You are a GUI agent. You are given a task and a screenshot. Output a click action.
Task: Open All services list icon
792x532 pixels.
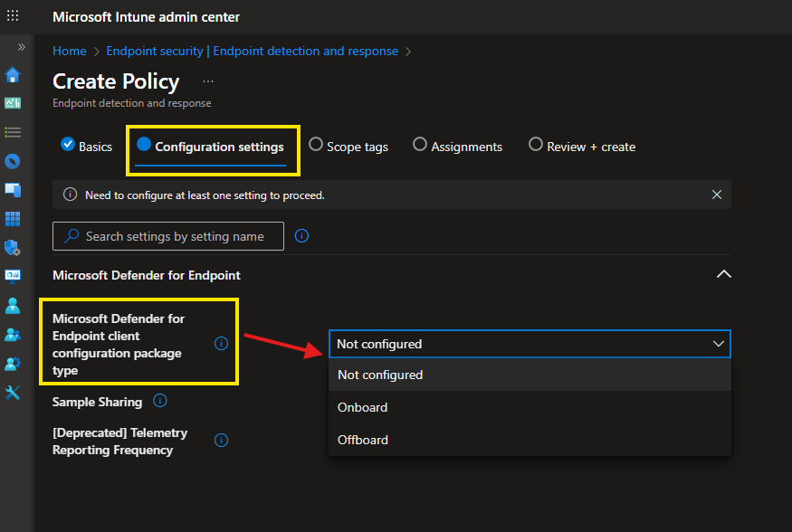coord(13,132)
